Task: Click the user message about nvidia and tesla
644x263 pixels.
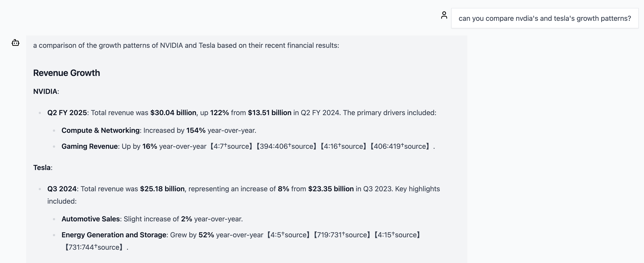Action: pyautogui.click(x=544, y=18)
